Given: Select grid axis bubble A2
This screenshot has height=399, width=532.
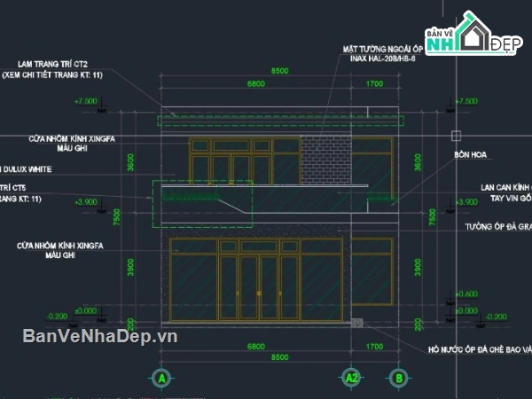Looking at the screenshot, I should [x=351, y=378].
